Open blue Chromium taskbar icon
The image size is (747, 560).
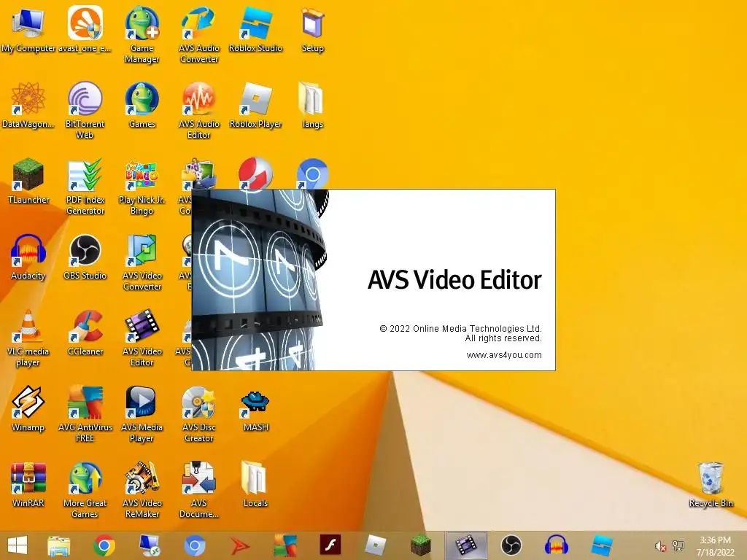point(194,545)
